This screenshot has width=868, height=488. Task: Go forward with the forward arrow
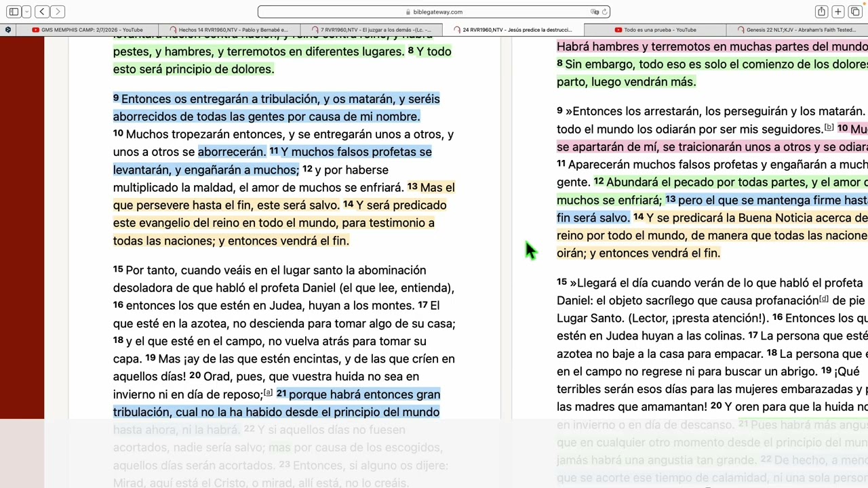click(58, 12)
